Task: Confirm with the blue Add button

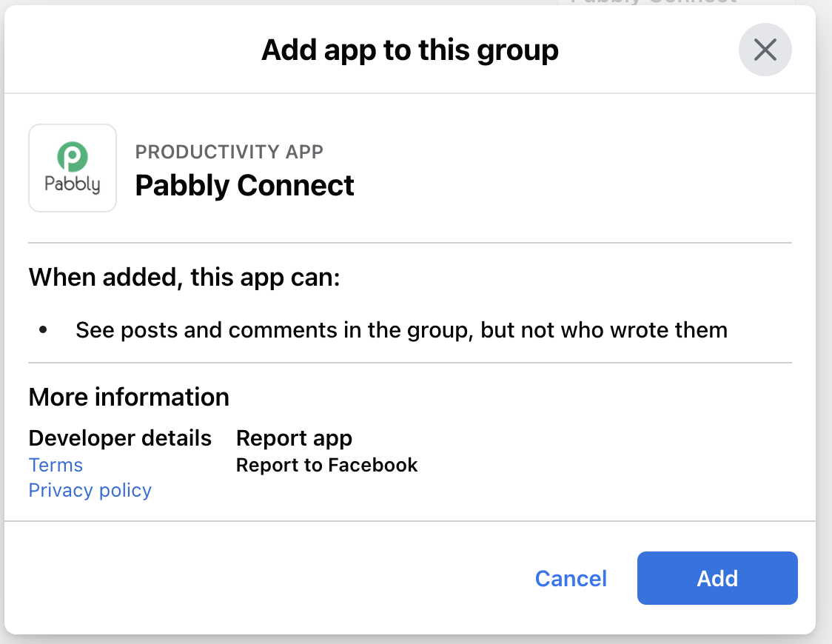Action: click(717, 578)
